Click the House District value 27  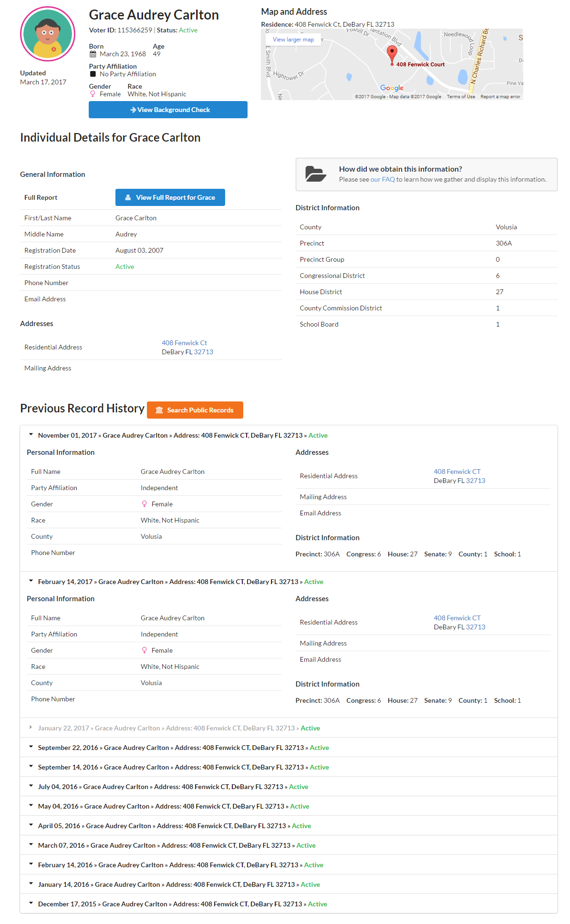click(x=499, y=292)
